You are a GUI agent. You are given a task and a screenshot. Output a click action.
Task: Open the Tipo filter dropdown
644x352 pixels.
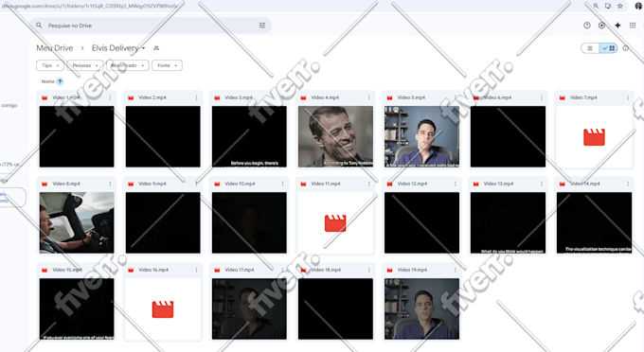pos(50,65)
